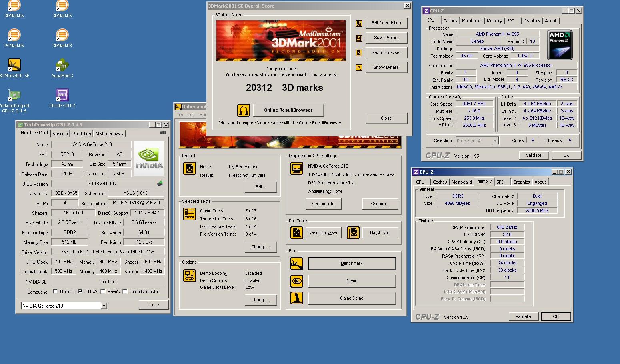Image resolution: width=620 pixels, height=364 pixels.
Task: Open the MSI Giveaway tab in GPU-Z
Action: pyautogui.click(x=109, y=134)
